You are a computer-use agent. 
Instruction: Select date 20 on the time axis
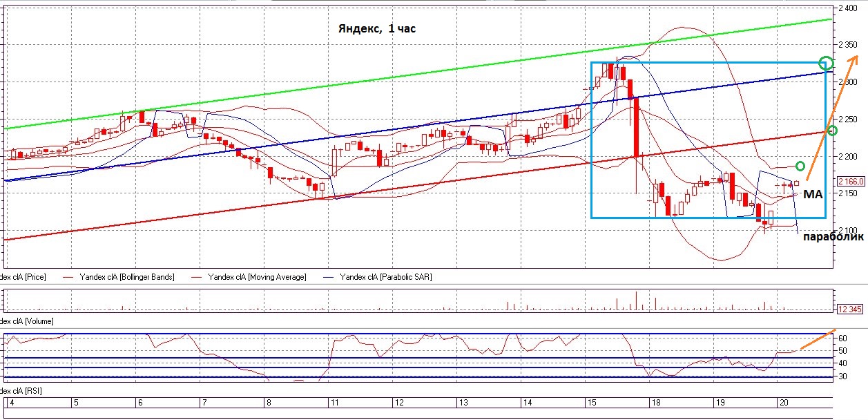pyautogui.click(x=784, y=403)
